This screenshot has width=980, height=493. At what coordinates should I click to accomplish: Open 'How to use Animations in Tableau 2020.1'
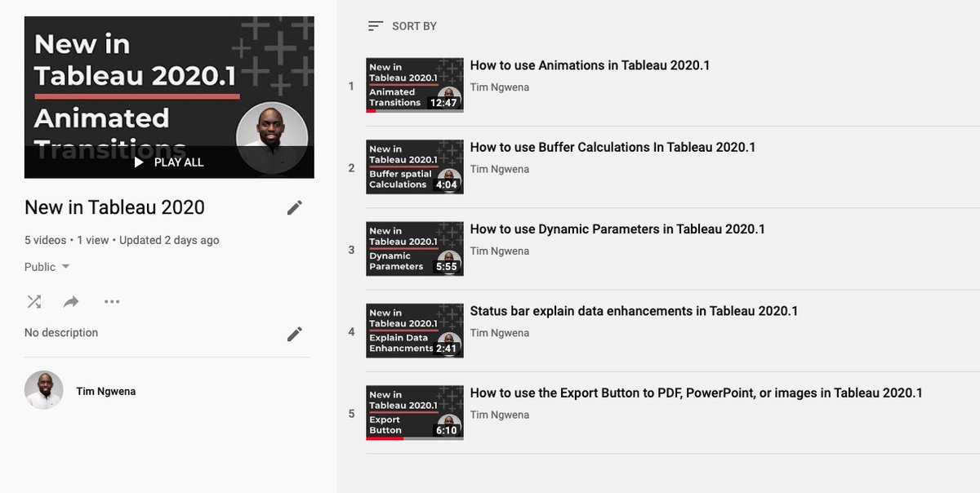tap(590, 65)
